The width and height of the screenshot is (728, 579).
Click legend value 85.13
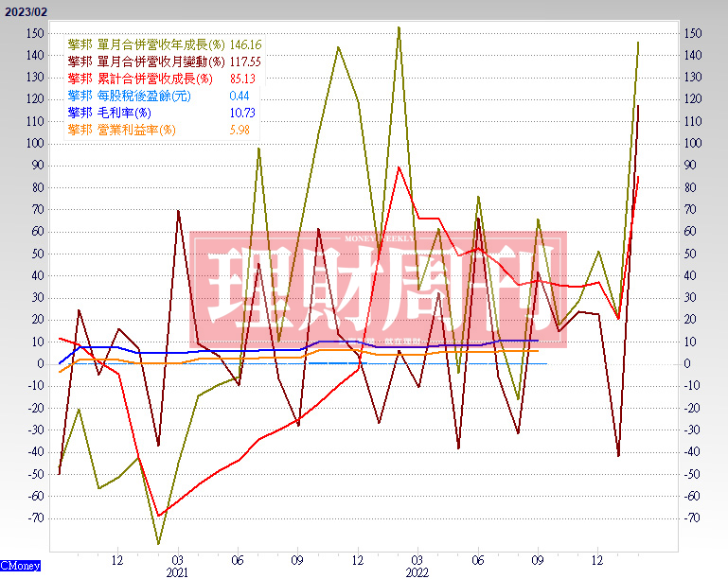tap(242, 79)
